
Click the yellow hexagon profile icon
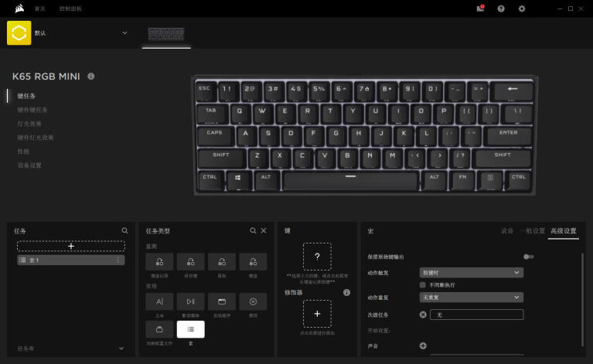click(x=19, y=33)
